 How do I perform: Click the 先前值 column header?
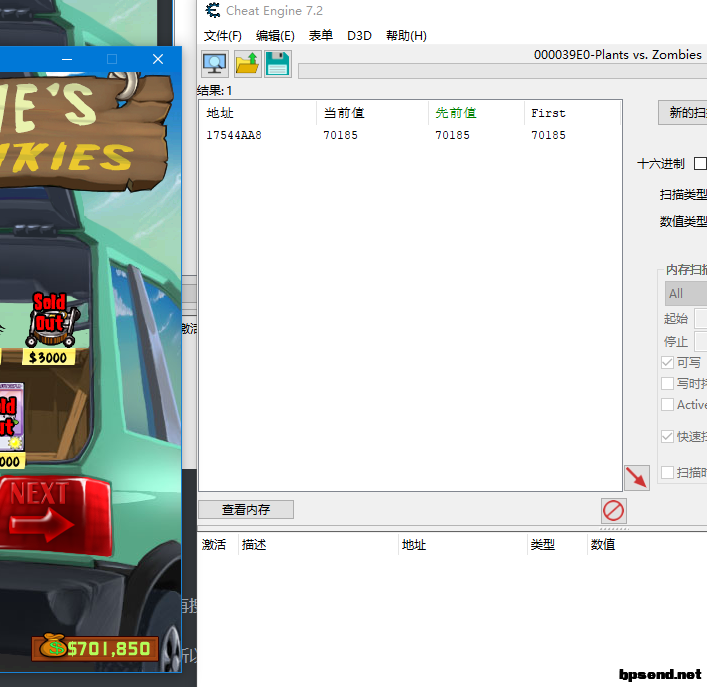pos(476,113)
